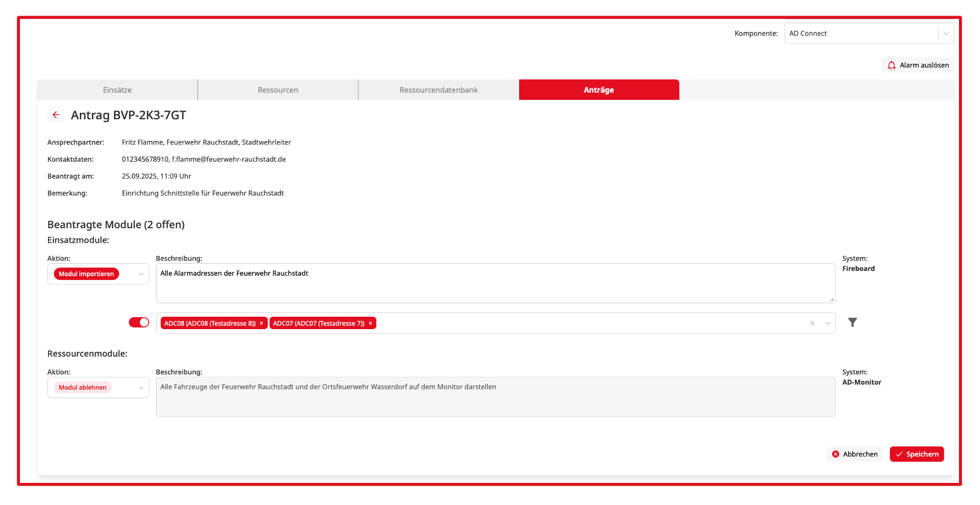Remove the ADC08 Testadresse 8 tag

(x=262, y=324)
